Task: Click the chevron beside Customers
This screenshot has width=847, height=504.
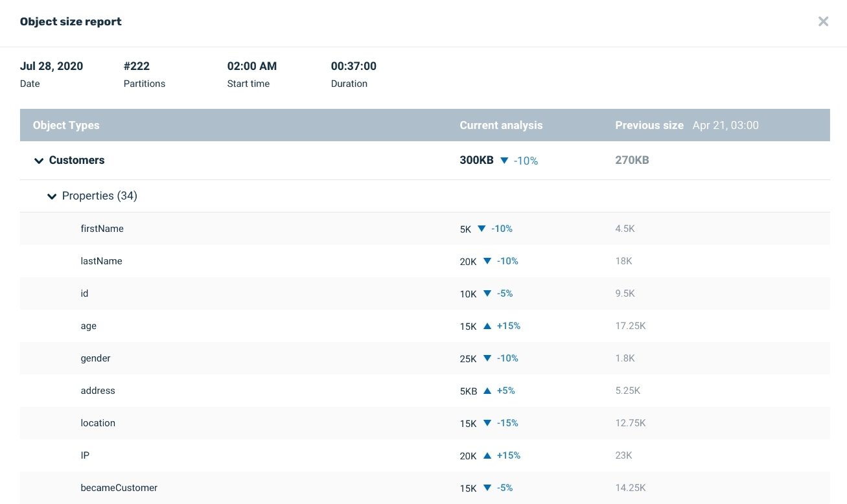Action: 39,160
